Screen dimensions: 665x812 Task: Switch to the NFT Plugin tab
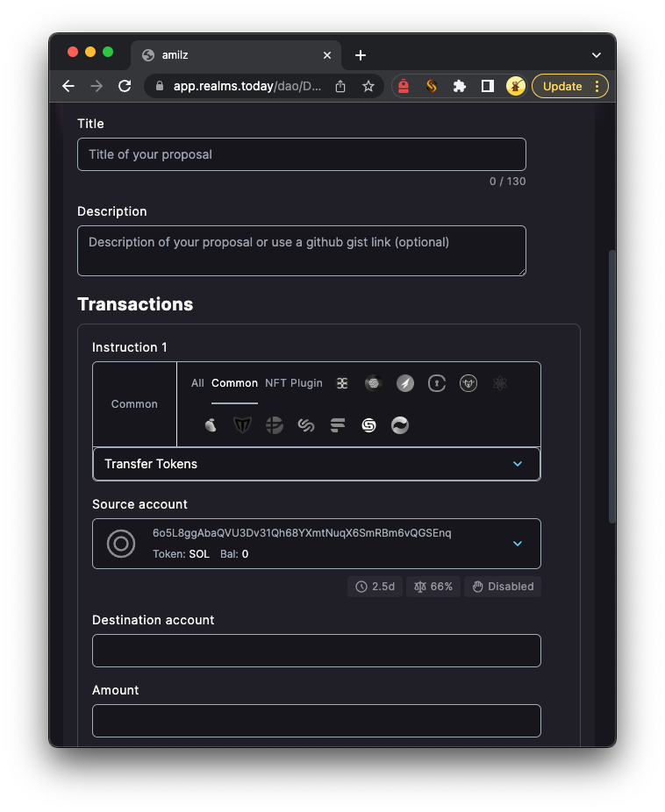click(x=294, y=383)
